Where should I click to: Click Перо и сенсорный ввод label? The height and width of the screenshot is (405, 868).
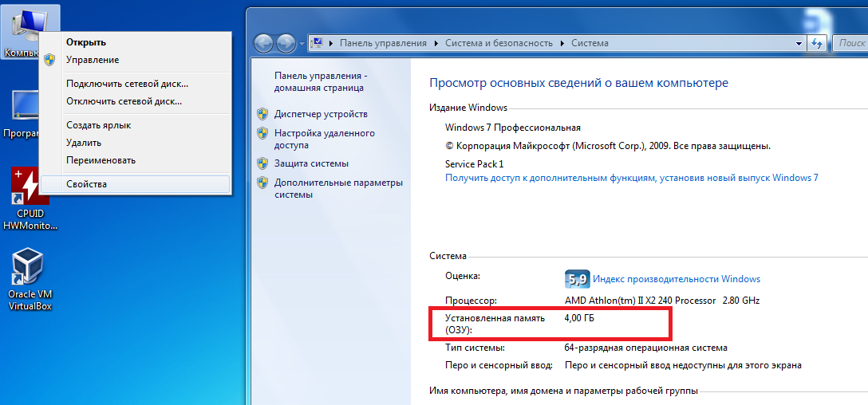tap(499, 366)
